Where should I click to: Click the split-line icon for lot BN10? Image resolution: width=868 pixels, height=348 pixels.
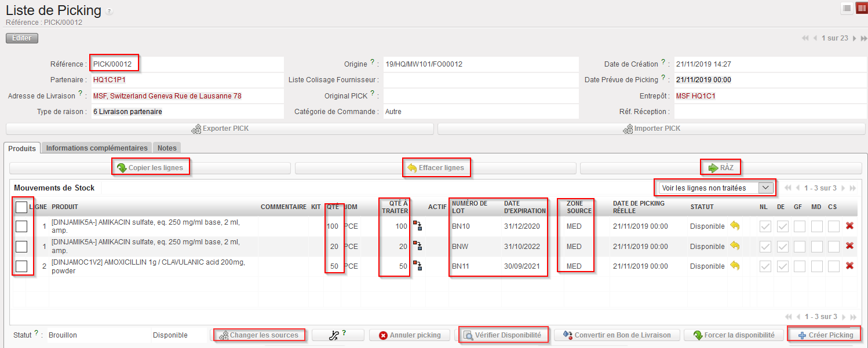tap(417, 226)
